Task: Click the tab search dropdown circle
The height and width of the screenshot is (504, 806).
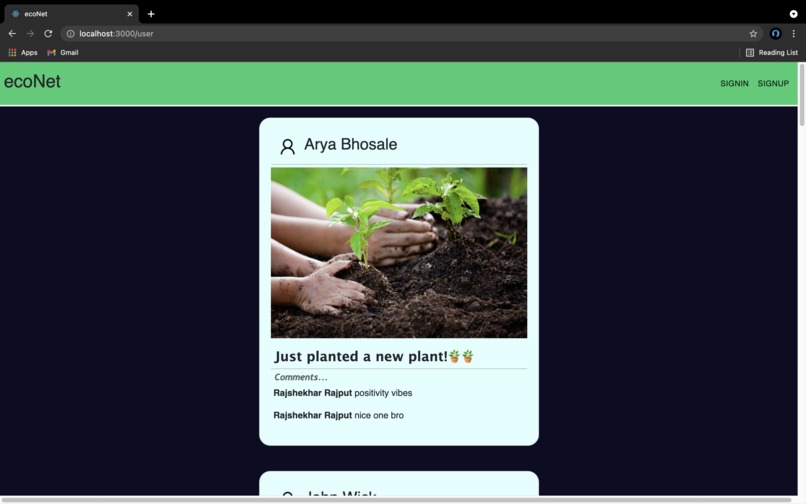Action: pyautogui.click(x=793, y=14)
